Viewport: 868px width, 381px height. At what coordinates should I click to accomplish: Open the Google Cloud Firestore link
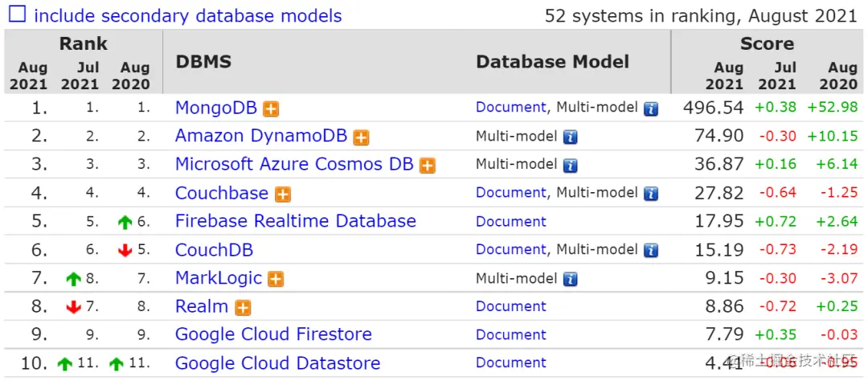click(x=273, y=334)
